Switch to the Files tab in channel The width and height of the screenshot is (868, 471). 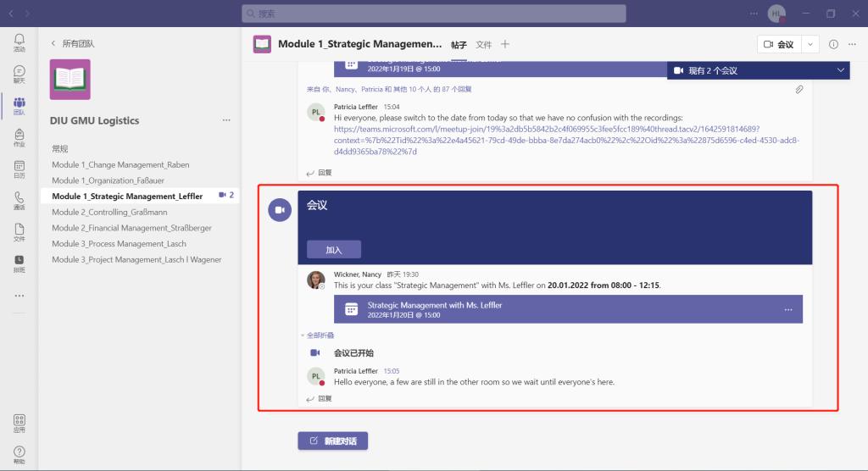pos(483,44)
